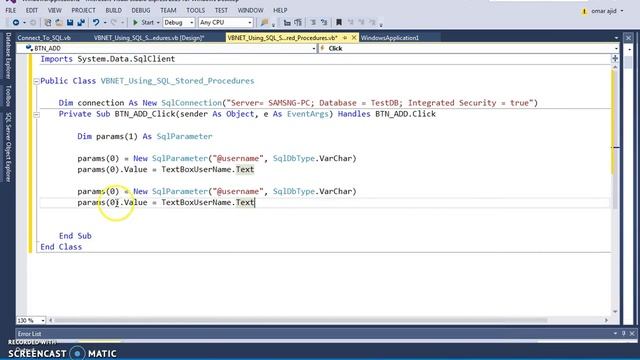Open the Undo history dropdown arrow

tap(105, 23)
